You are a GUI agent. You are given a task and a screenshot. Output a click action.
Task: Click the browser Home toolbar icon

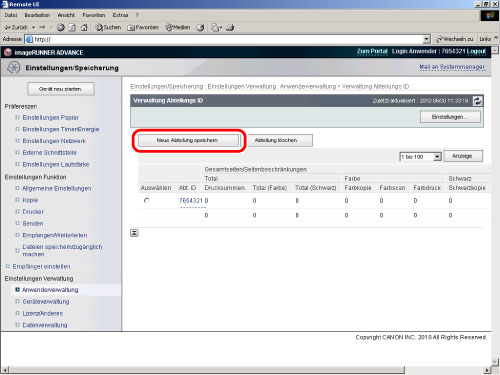click(84, 27)
